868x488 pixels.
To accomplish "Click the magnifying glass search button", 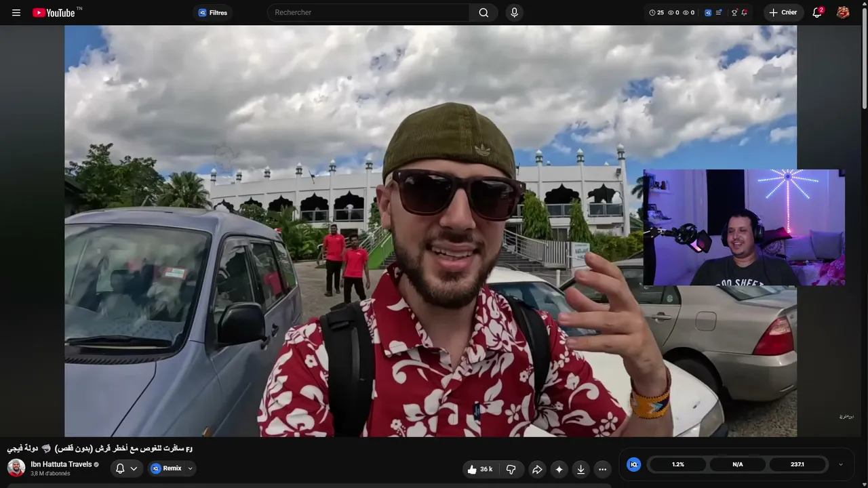I will point(484,12).
